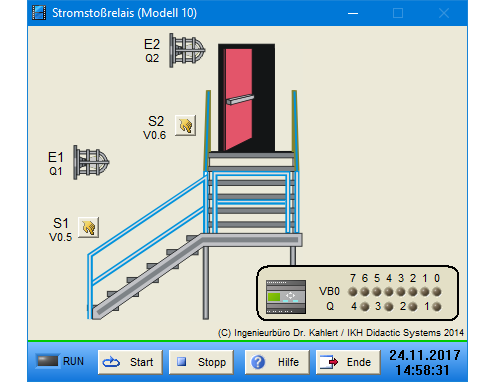Viewport: 497px width, 382px height.
Task: Click output Q4 indicator LED
Action: click(365, 306)
